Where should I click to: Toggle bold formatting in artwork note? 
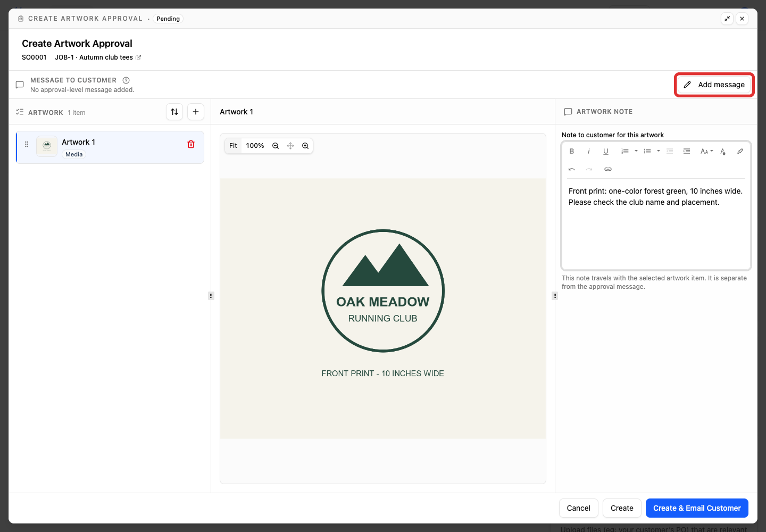tap(572, 151)
